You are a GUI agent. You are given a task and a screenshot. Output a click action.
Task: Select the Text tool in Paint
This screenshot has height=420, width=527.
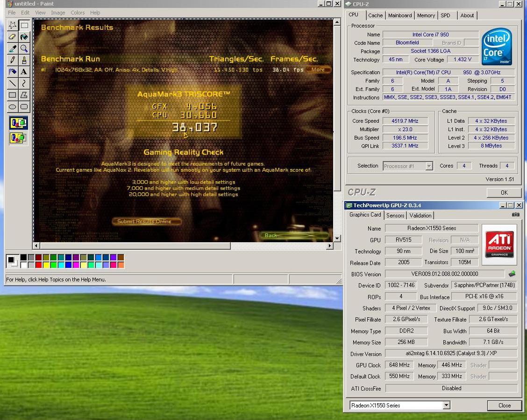point(24,71)
